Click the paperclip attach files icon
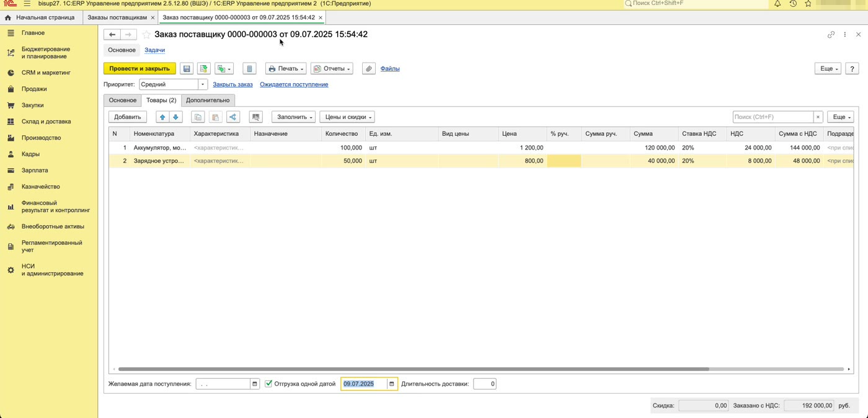This screenshot has width=868, height=418. (x=369, y=69)
